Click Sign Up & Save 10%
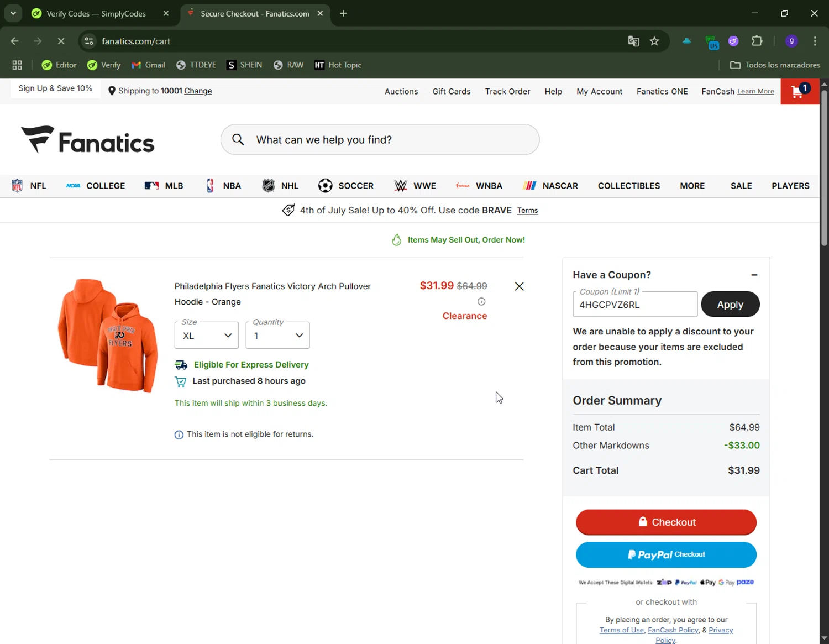This screenshot has height=644, width=829. (x=55, y=88)
